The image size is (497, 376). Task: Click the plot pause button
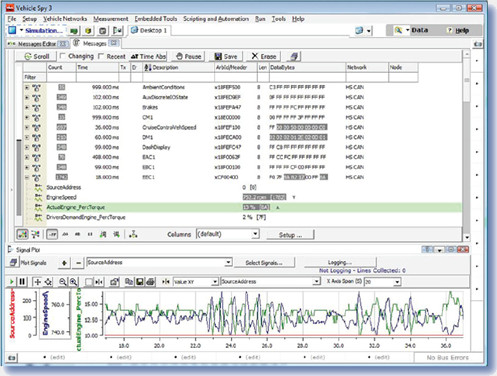coord(22,282)
